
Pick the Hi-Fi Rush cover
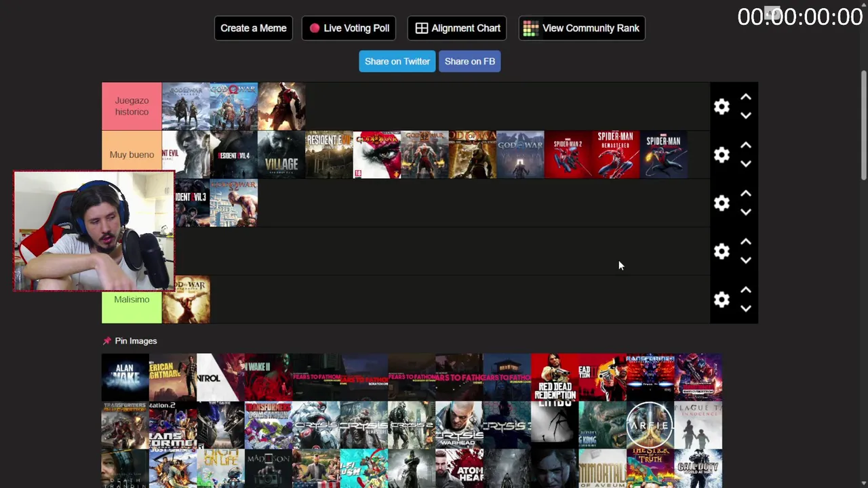pos(364,469)
